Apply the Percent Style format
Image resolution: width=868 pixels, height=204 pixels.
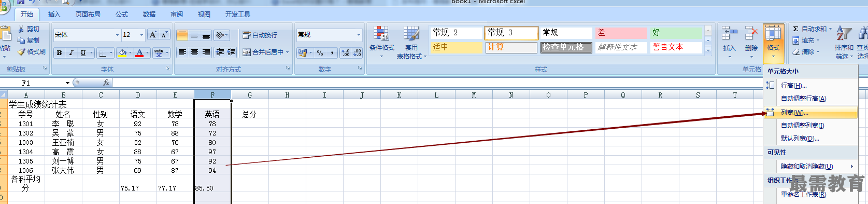pos(320,52)
